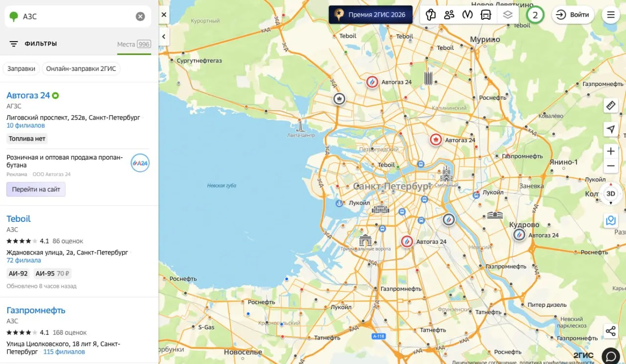This screenshot has height=364, width=626.
Task: Click the Кудрово map label
Action: coord(524,225)
